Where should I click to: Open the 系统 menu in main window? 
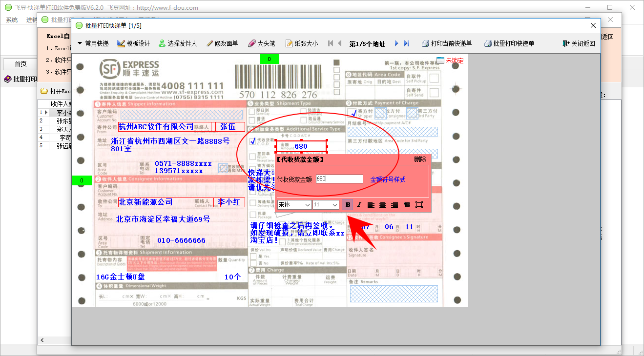tap(12, 20)
